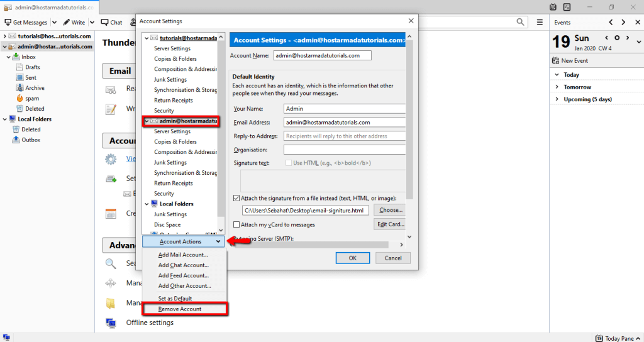Select the Inbox folder
644x342 pixels.
(28, 57)
